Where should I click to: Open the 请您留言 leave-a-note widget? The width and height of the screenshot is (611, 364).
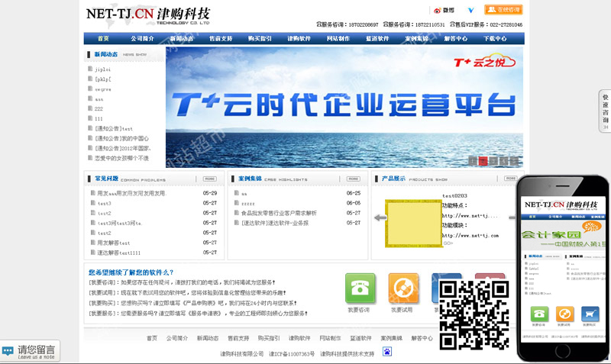coord(30,351)
